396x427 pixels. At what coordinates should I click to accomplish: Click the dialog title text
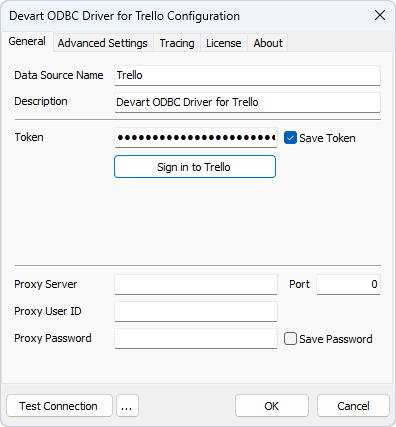(x=124, y=16)
